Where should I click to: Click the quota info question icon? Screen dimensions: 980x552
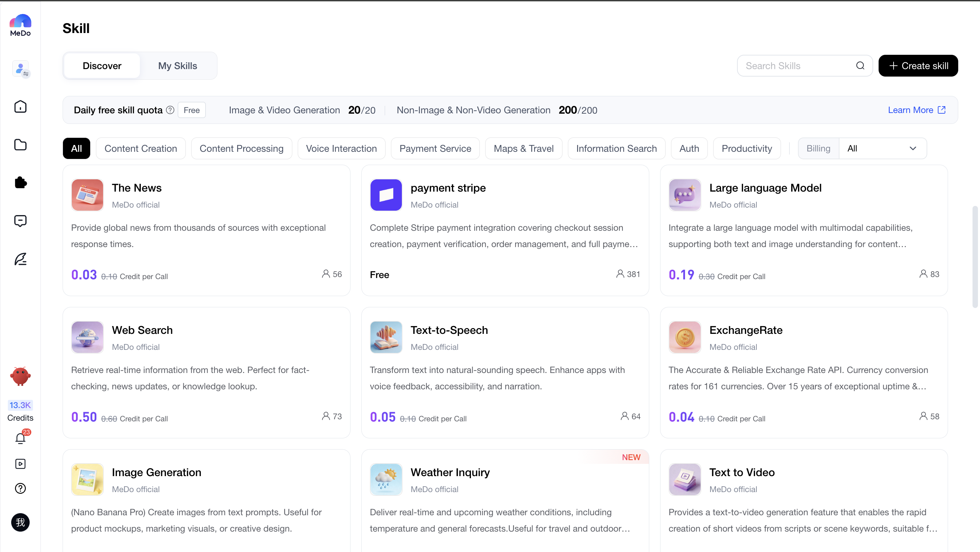(x=170, y=110)
